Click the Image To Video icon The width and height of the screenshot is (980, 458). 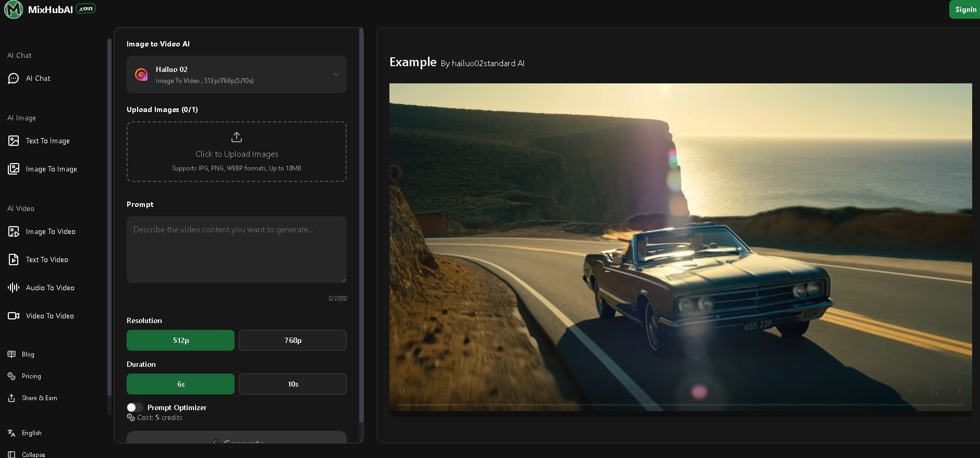click(14, 231)
